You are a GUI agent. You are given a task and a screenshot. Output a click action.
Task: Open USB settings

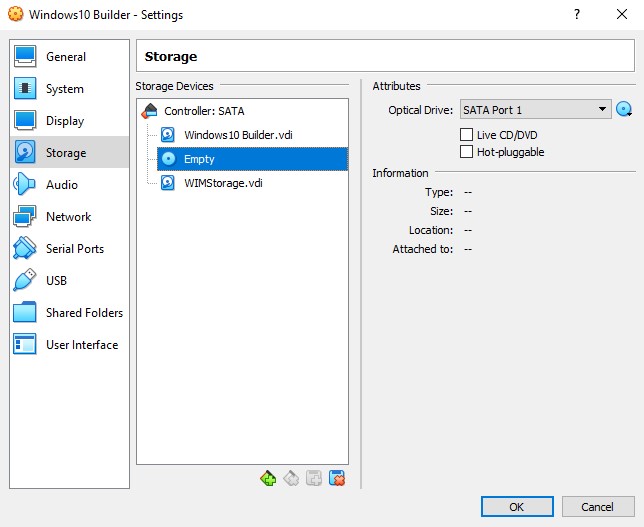[69, 281]
